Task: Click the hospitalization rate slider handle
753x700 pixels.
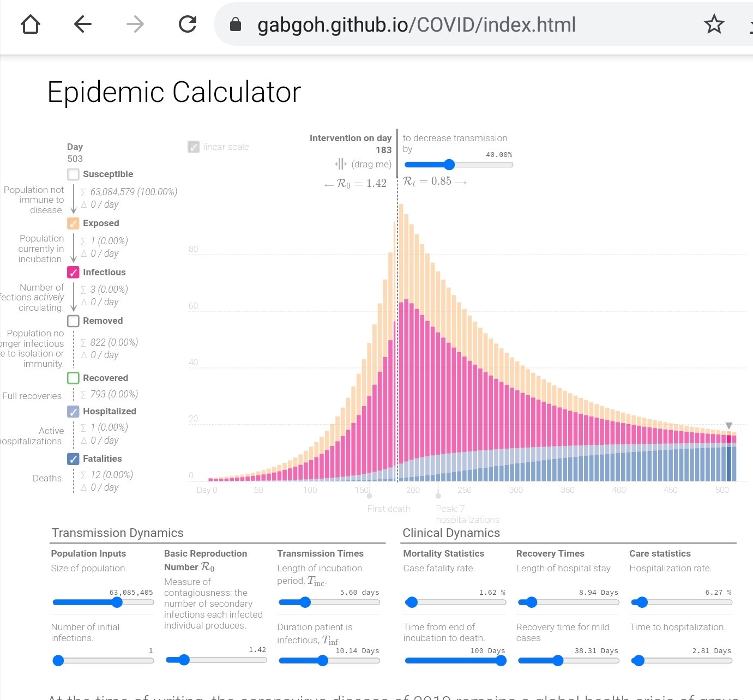Action: [x=642, y=602]
